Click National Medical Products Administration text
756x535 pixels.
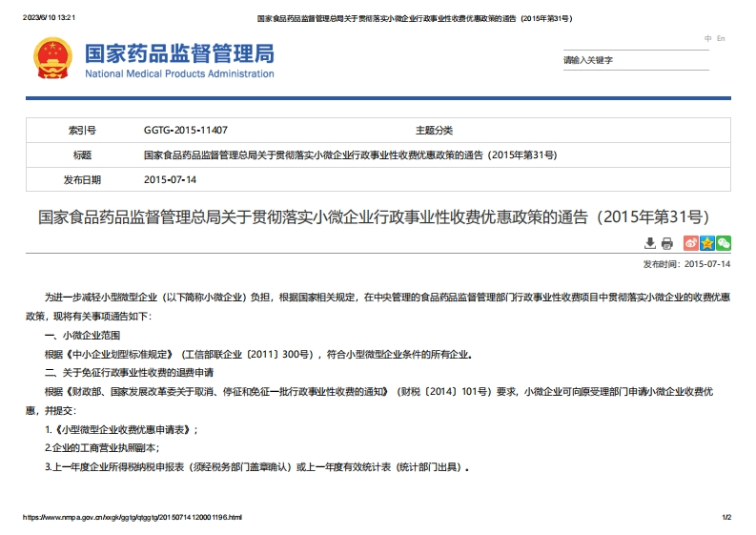click(179, 73)
